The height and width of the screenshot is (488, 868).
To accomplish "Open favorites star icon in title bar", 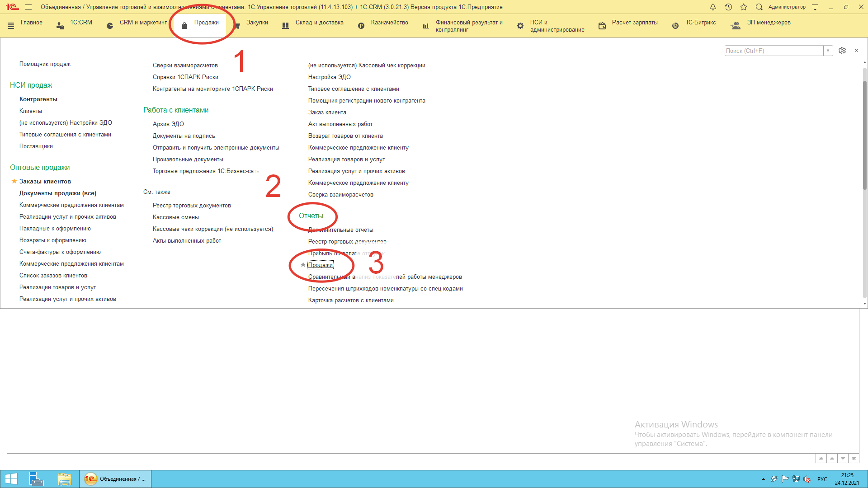I will point(744,7).
